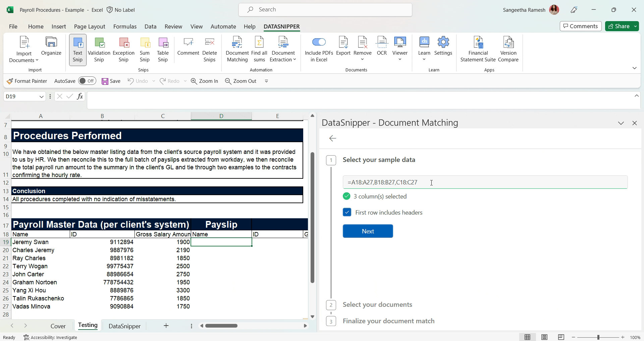Viewport: 644px width, 341px height.
Task: Click Delete Snips in the ribbon
Action: 209,49
